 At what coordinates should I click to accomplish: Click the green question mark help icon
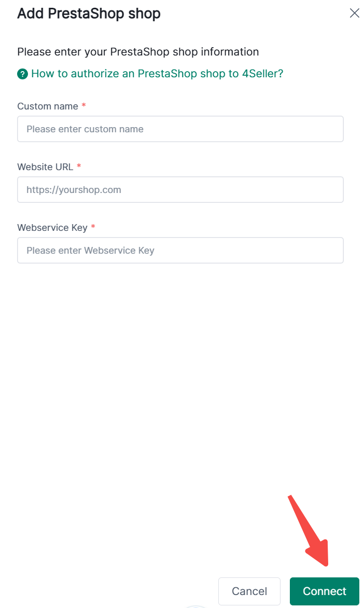22,74
